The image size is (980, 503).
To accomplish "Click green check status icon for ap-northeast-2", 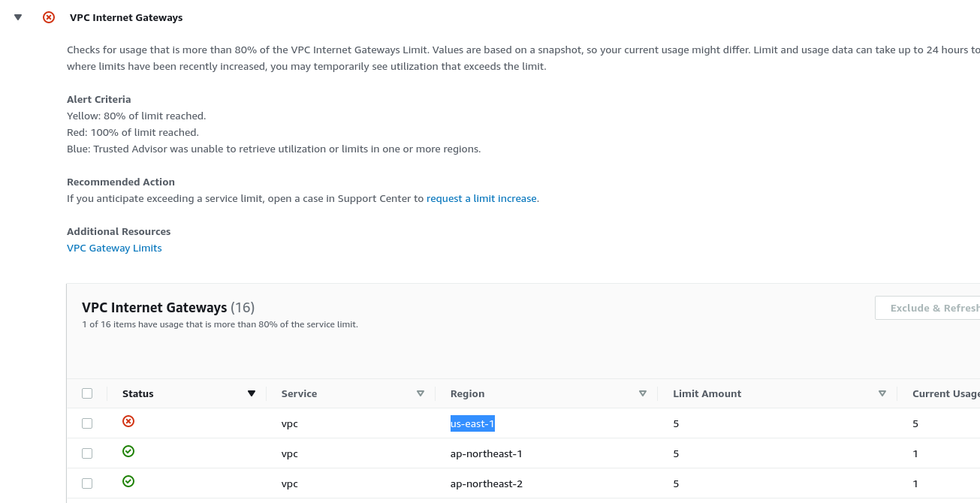I will coord(128,482).
